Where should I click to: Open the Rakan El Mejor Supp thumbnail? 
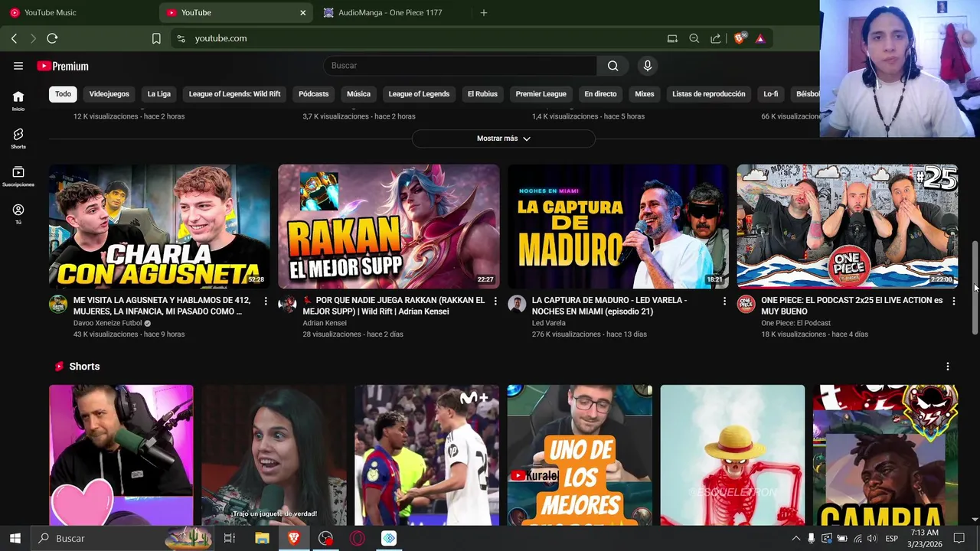click(389, 227)
